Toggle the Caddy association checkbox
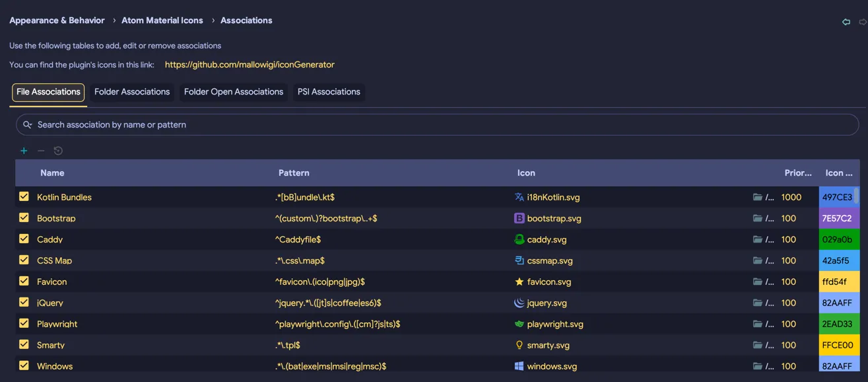Screen dimensions: 868x382 (x=24, y=239)
